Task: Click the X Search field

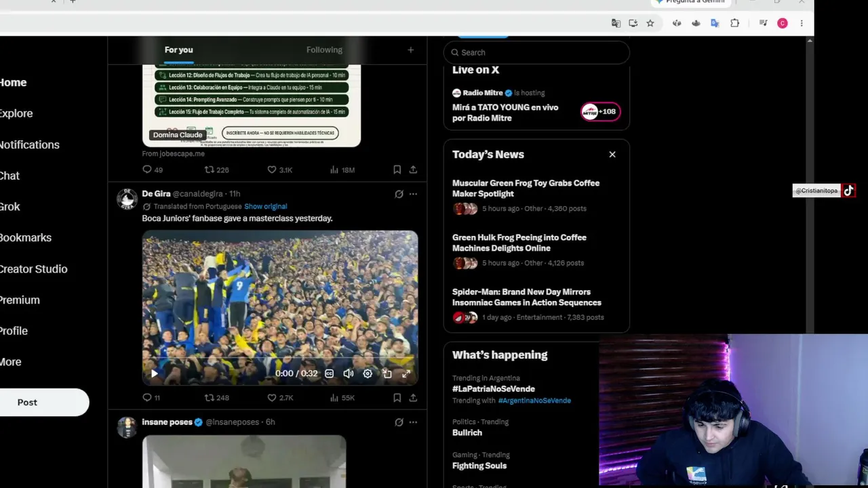Action: pyautogui.click(x=536, y=52)
